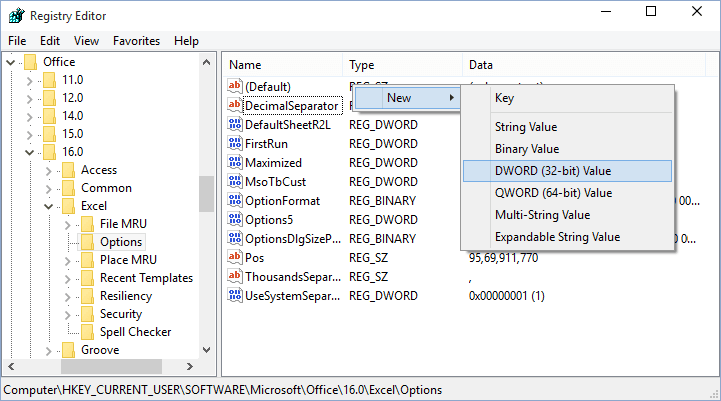The width and height of the screenshot is (721, 401).
Task: Collapse the 16.0 key node
Action: point(29,152)
